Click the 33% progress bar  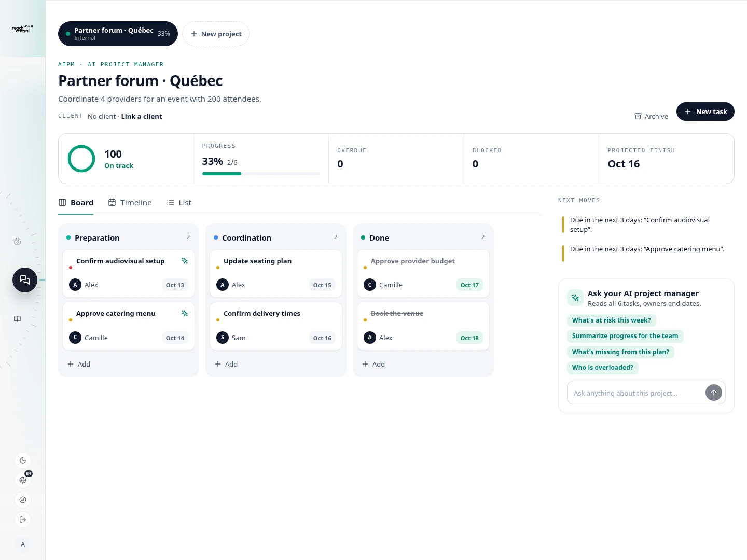pos(261,174)
